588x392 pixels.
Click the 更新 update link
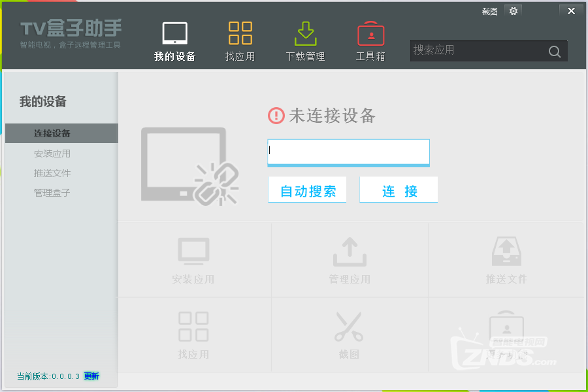91,376
